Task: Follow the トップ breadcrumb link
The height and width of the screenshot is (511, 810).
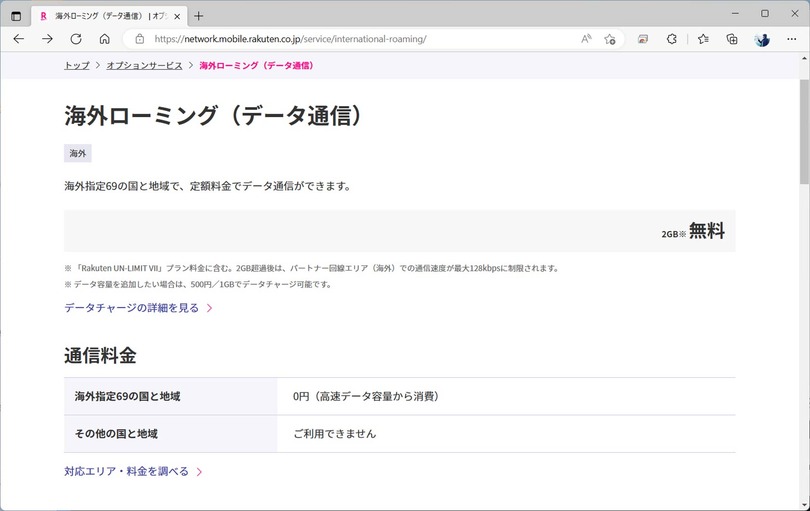Action: [76, 66]
